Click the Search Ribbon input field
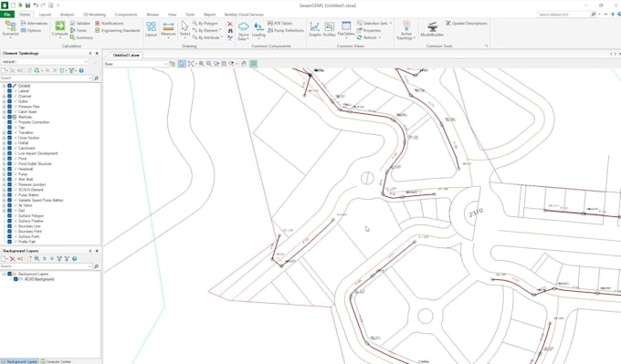Image resolution: width=621 pixels, height=364 pixels. 563,15
